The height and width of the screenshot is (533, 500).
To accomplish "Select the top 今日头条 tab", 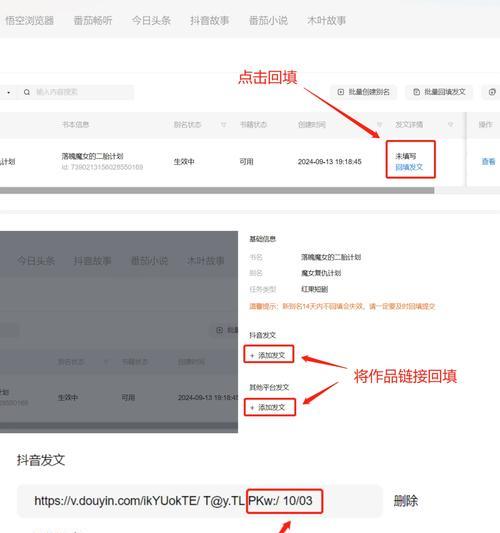I will click(x=151, y=21).
